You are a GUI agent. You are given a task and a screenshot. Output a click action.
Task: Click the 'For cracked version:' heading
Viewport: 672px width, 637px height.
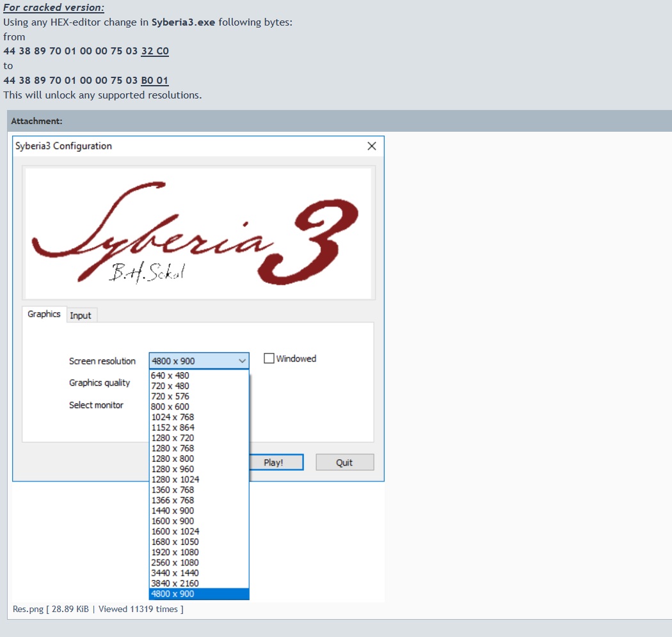point(54,7)
